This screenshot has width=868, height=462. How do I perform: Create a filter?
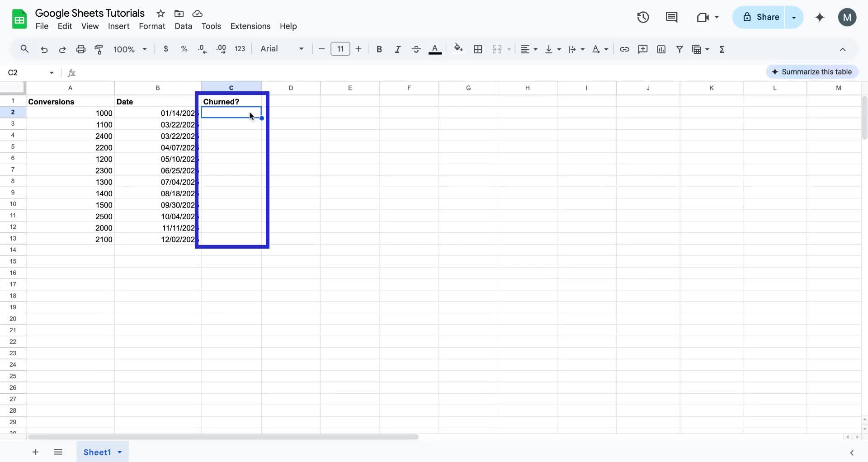point(680,49)
